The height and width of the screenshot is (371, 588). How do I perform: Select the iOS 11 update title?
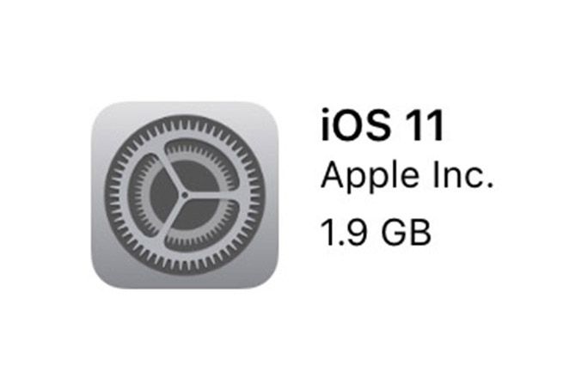coord(383,125)
